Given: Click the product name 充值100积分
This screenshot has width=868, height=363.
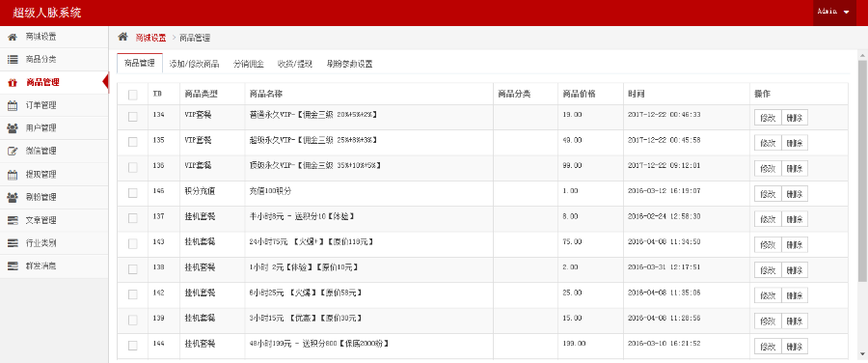Looking at the screenshot, I should click(271, 191).
